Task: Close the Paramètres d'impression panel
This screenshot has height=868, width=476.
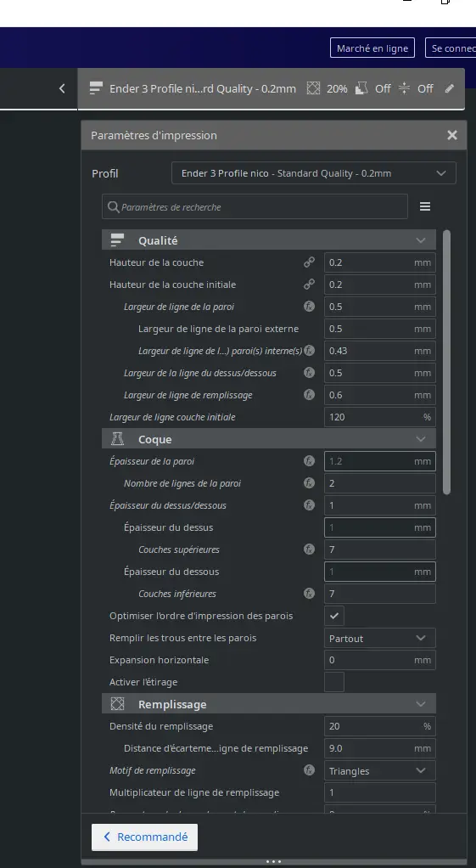Action: 451,135
